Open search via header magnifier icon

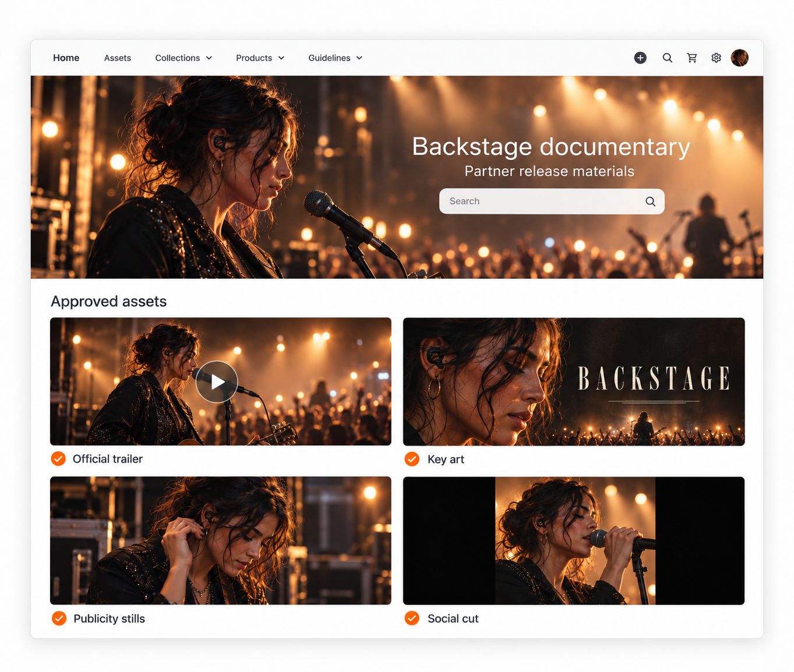pyautogui.click(x=668, y=58)
